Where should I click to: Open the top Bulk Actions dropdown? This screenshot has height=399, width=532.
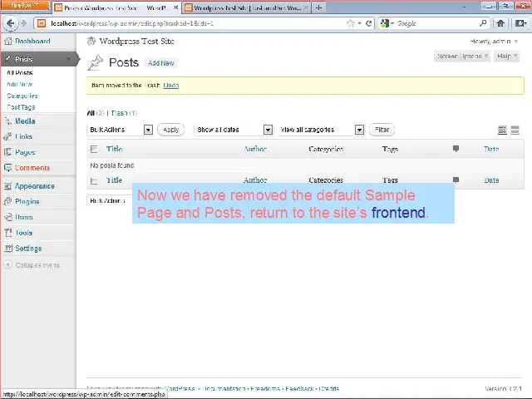(121, 130)
